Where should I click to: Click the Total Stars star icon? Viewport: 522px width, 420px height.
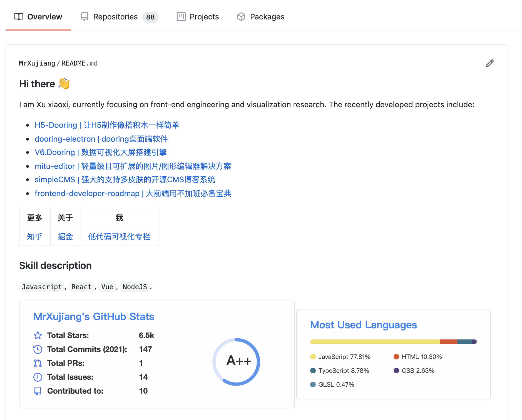pos(38,335)
